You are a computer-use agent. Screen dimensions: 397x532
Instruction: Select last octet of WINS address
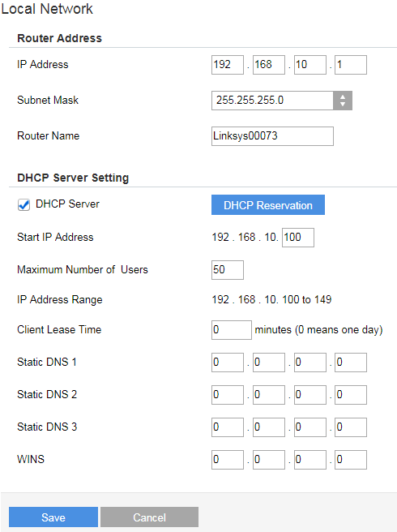click(x=351, y=460)
